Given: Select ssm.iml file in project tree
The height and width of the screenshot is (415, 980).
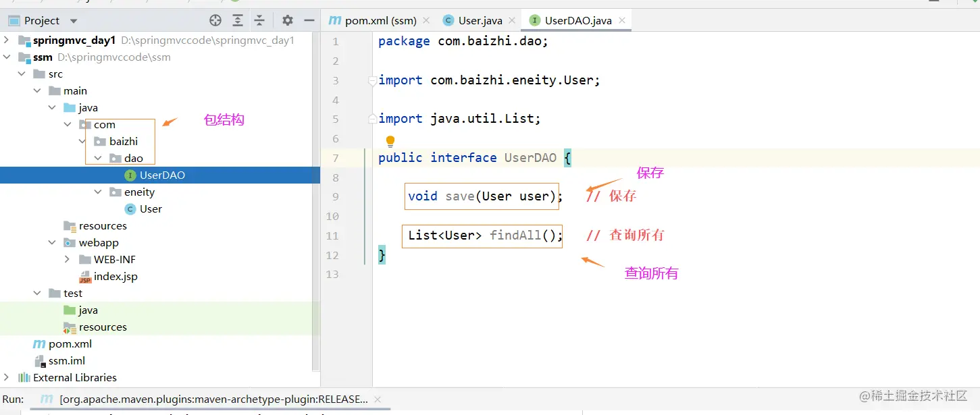Looking at the screenshot, I should tap(67, 361).
